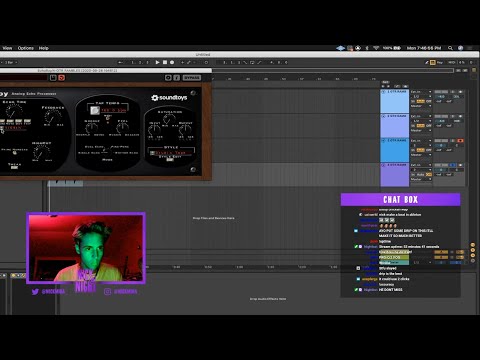
Task: Set monitor Auto on the first track
Action: coord(421,101)
